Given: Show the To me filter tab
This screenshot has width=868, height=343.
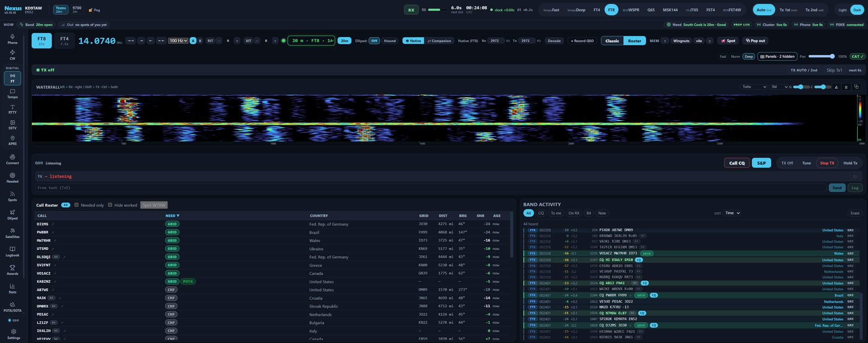Looking at the screenshot, I should click(556, 213).
